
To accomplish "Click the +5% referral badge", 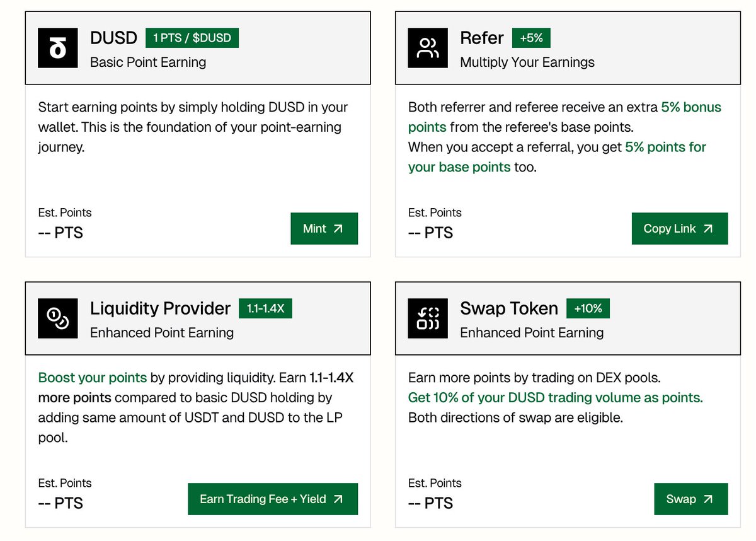I will (531, 38).
